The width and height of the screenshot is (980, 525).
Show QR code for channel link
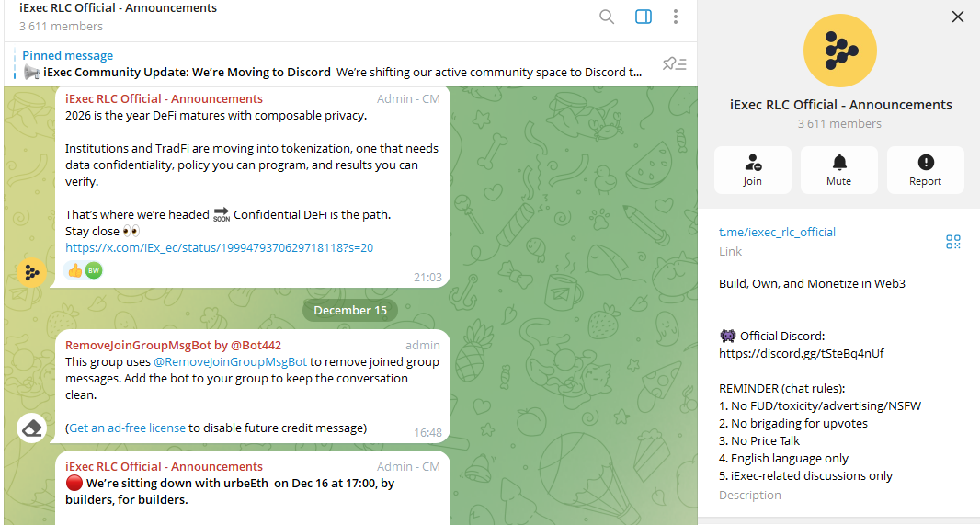point(953,242)
